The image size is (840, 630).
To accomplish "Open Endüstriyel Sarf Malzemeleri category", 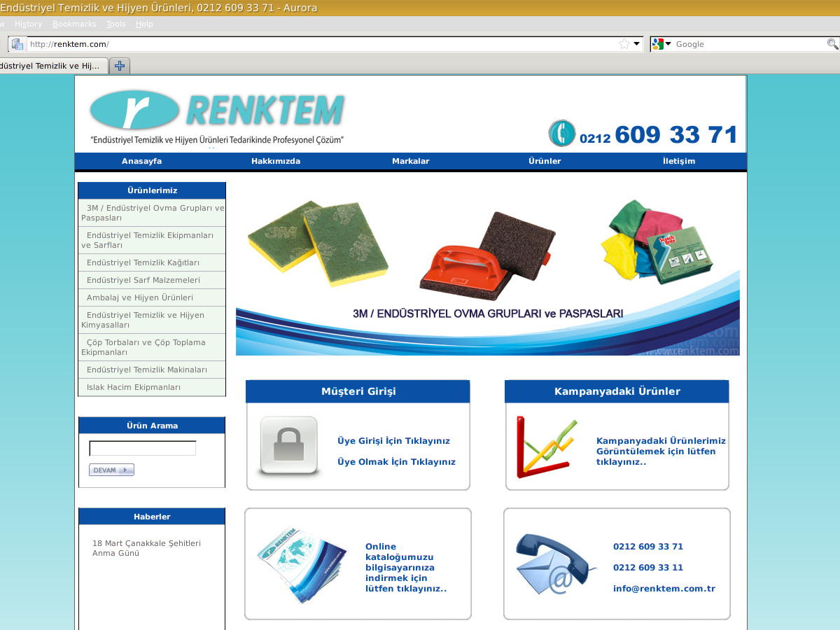I will coord(152,280).
